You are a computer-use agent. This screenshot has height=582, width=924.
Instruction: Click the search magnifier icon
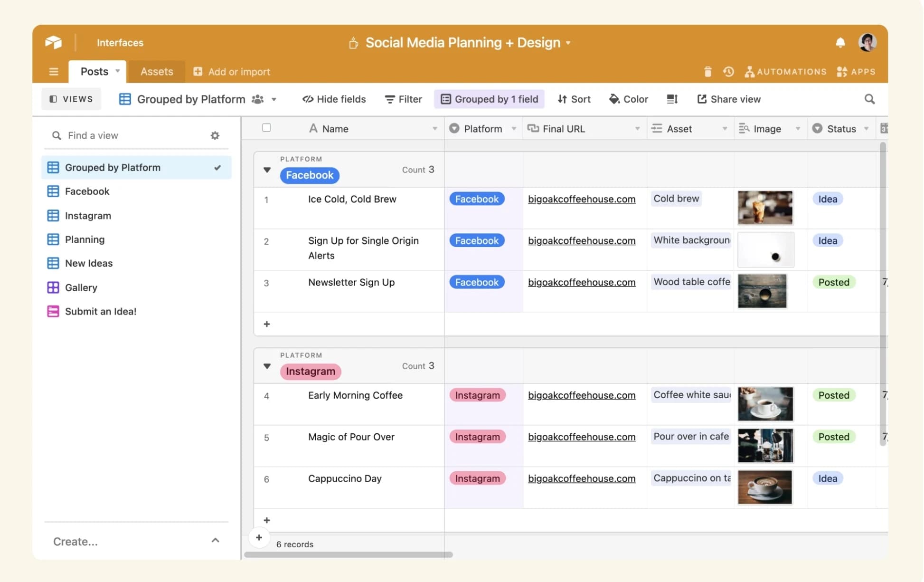click(869, 99)
